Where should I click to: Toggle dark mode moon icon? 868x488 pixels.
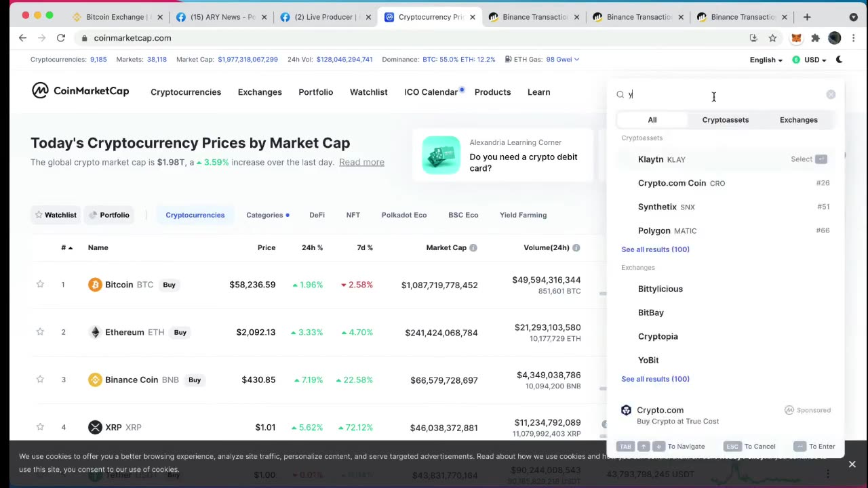click(839, 60)
